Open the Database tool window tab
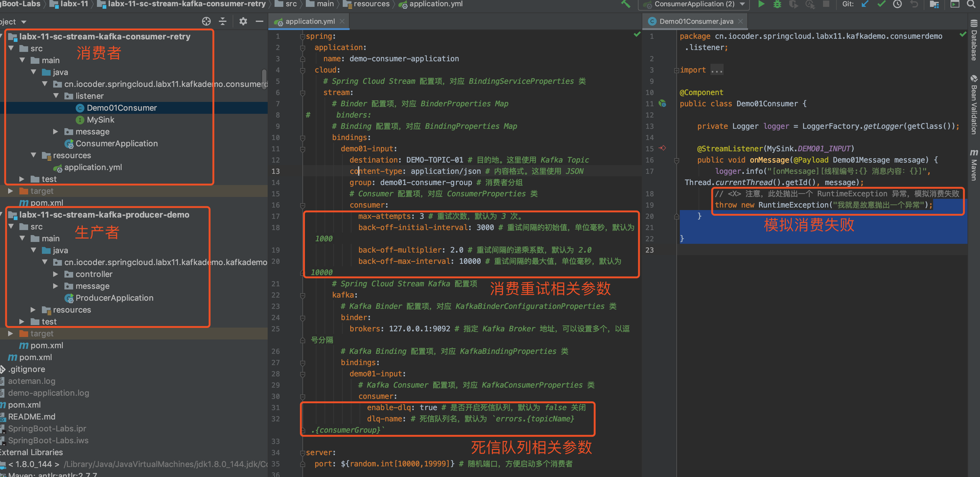This screenshot has width=980, height=477. tap(974, 40)
